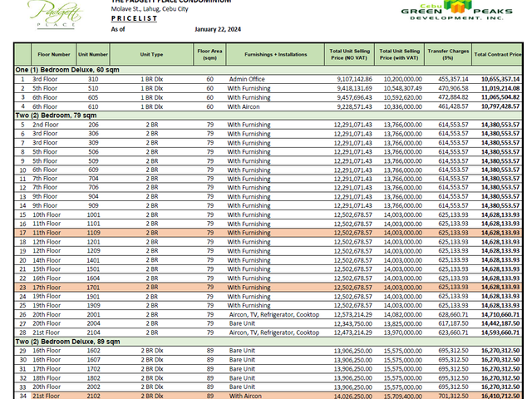Select the Admin Office furnishing cell
Screen dimensions: 532x399
(247, 79)
